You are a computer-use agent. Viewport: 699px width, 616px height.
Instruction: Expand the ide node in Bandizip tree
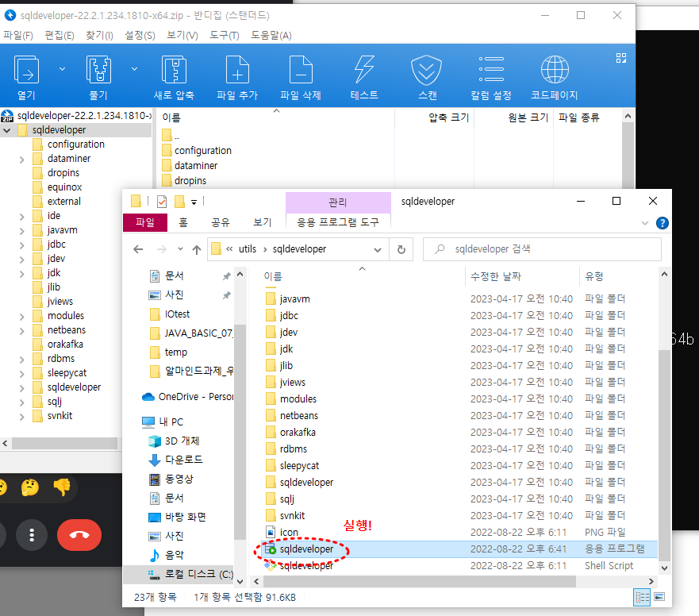[x=22, y=217]
